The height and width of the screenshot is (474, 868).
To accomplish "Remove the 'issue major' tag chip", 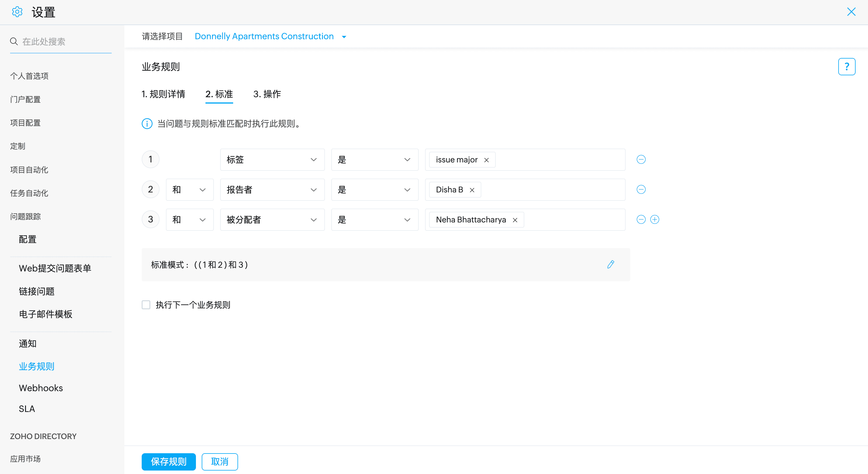I will (x=486, y=160).
